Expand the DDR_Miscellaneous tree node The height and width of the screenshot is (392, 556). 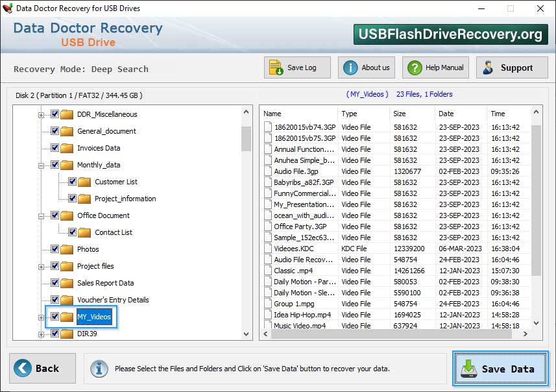tap(41, 115)
